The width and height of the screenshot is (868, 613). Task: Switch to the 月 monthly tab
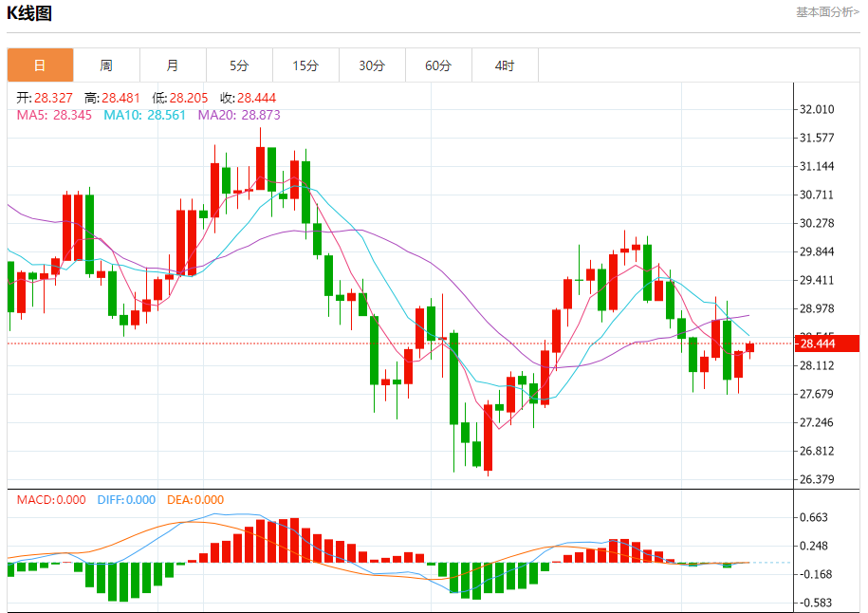pos(173,65)
